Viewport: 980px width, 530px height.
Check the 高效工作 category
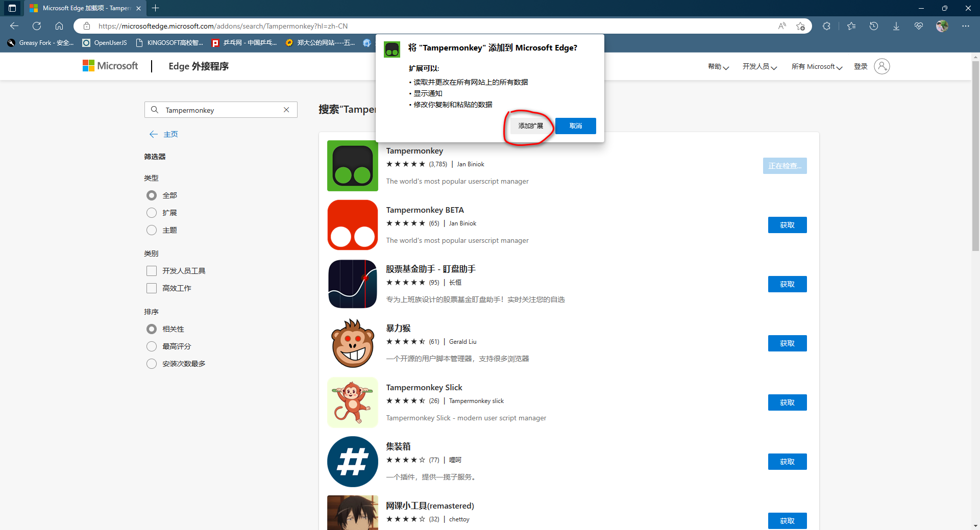152,288
